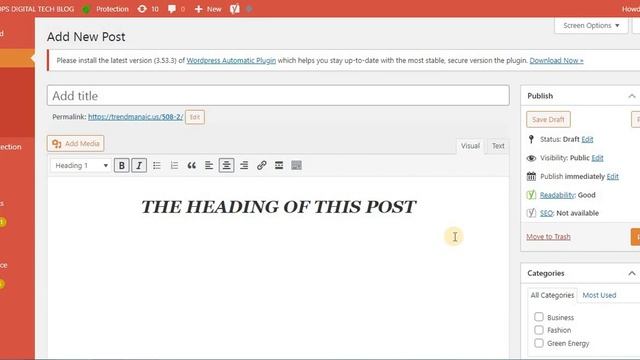Click Save Draft button

coord(548,120)
